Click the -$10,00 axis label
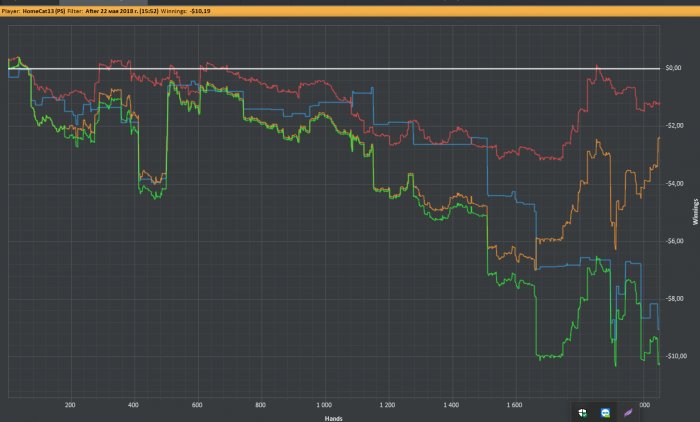 pos(675,356)
